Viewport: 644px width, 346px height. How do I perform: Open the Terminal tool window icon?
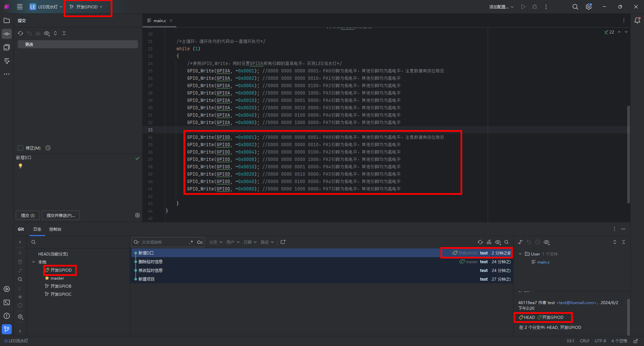tap(7, 302)
